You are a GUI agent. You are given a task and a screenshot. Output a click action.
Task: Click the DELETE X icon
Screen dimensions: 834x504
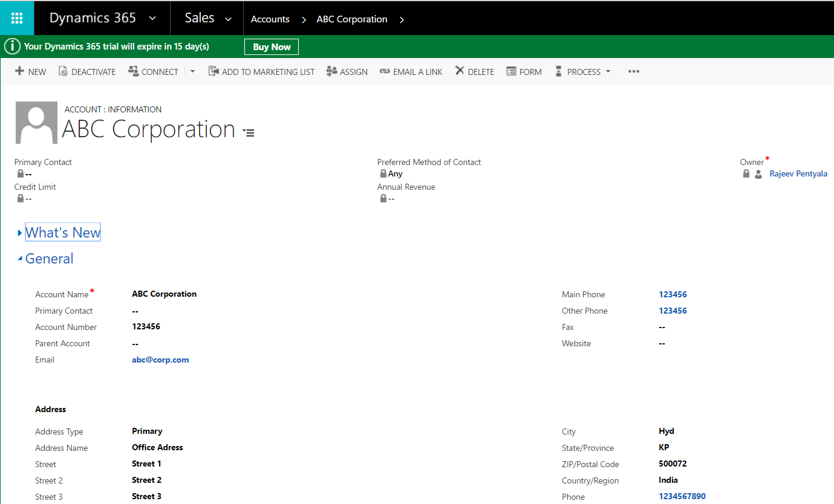click(460, 71)
